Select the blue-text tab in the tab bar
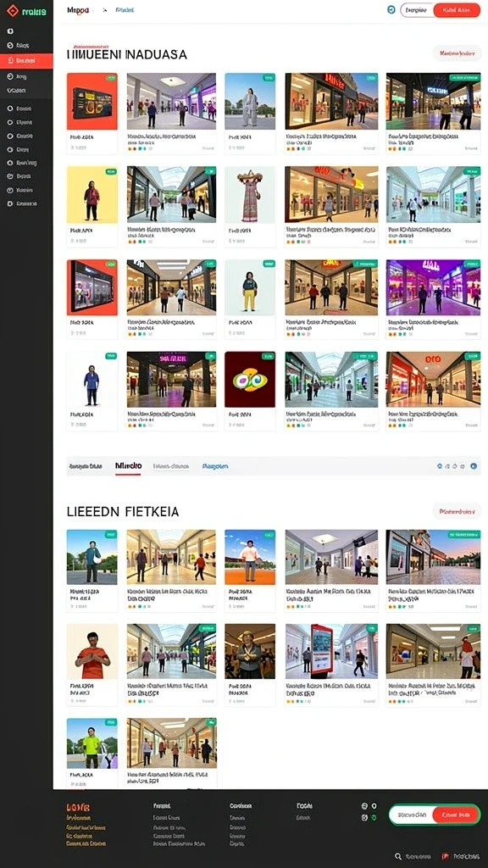Image resolution: width=488 pixels, height=868 pixels. (215, 467)
